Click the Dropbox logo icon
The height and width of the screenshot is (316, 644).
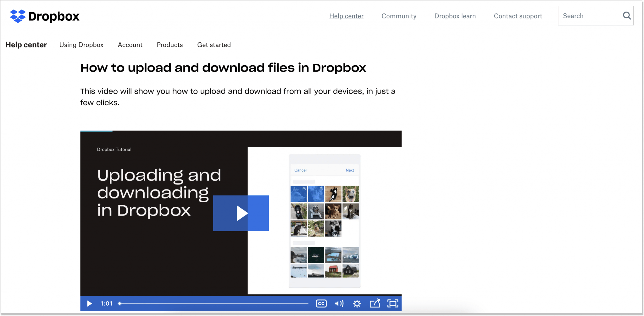18,16
